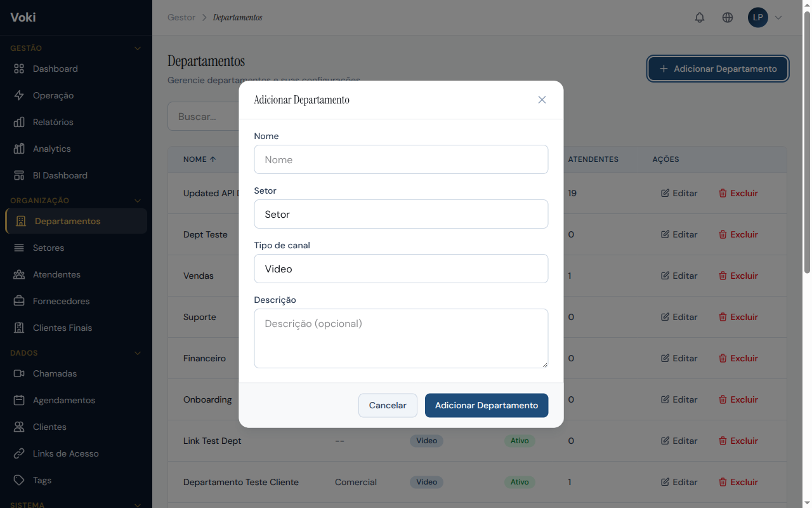Click the Fornecedores briefcase icon
Screen dimensions: 812x508
19,301
